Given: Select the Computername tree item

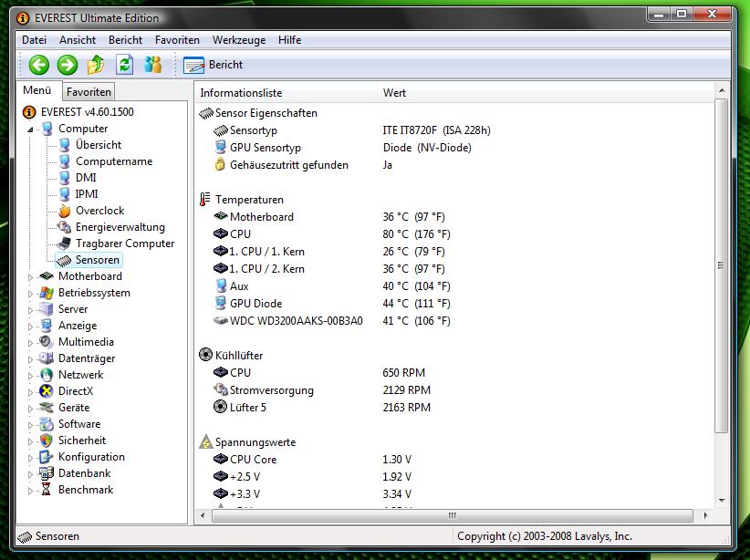Looking at the screenshot, I should 114,161.
